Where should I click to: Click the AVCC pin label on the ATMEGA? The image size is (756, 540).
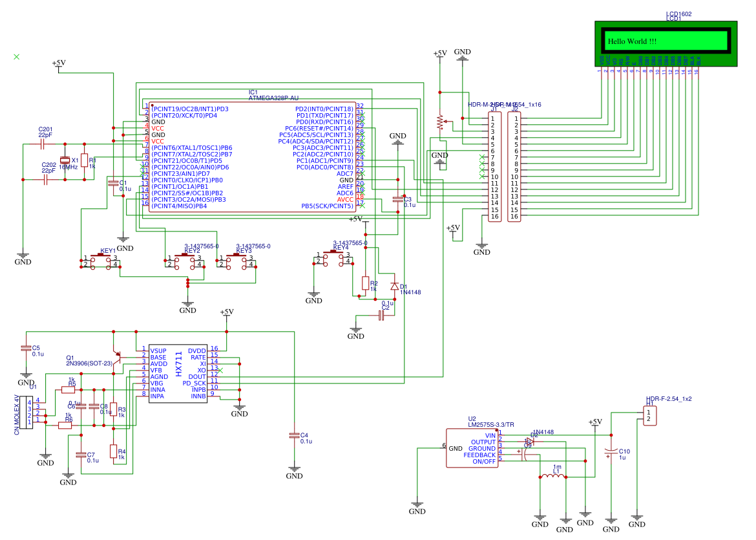pos(345,199)
